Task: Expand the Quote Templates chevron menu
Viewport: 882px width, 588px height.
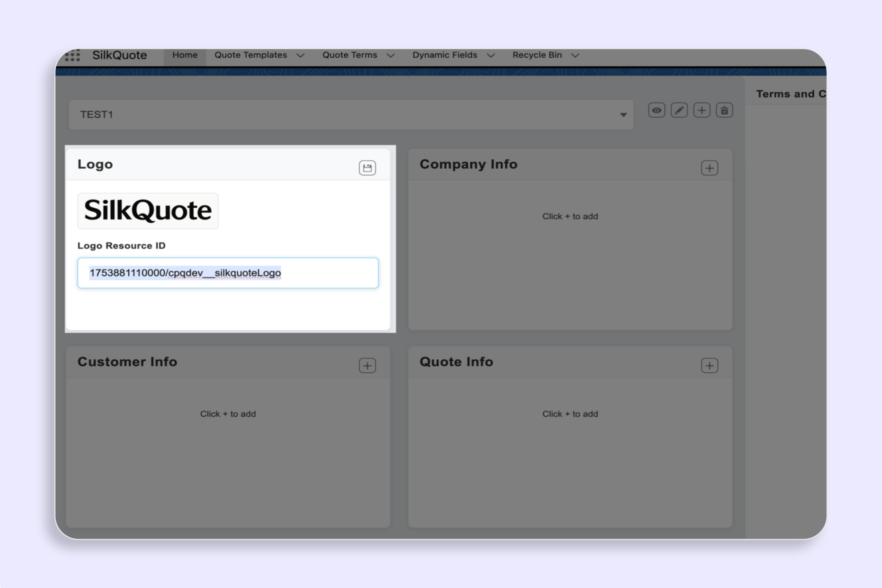Action: tap(300, 55)
